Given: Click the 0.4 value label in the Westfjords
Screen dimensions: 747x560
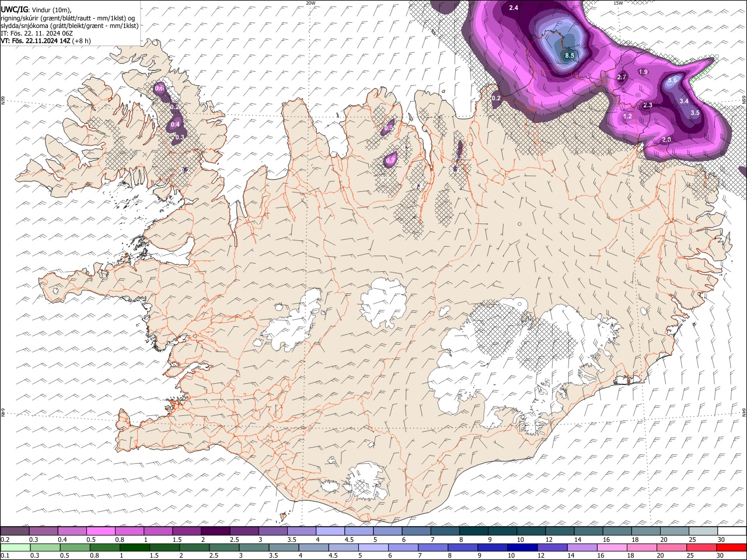Looking at the screenshot, I should click(x=175, y=124).
